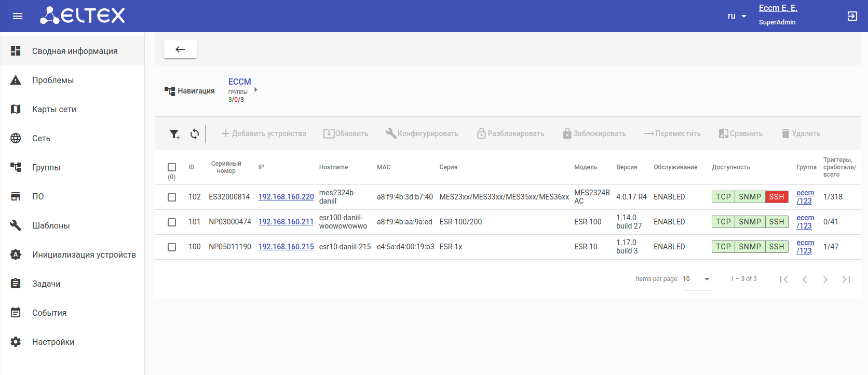Click the Навигация tree icon
The height and width of the screenshot is (375, 868).
[x=170, y=91]
